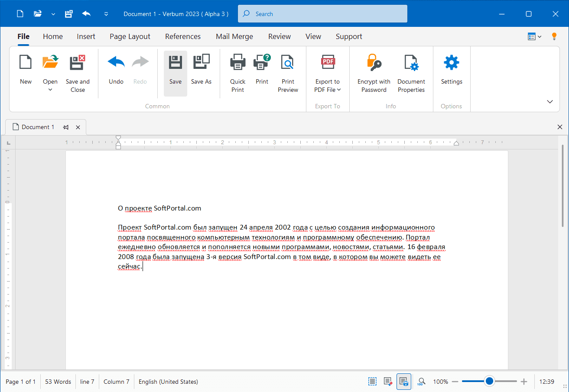Toggle the highlighted print layout view icon
The height and width of the screenshot is (392, 569).
point(404,382)
